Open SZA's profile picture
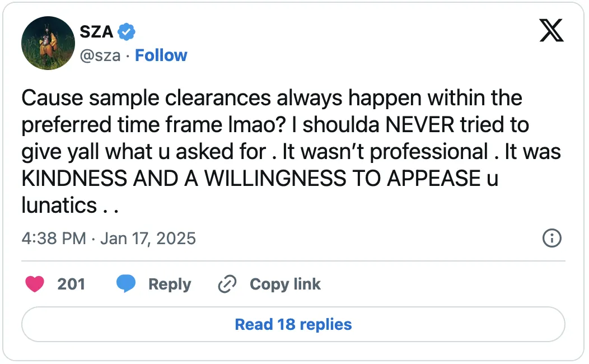Viewport: 589px width, 364px height. (48, 43)
